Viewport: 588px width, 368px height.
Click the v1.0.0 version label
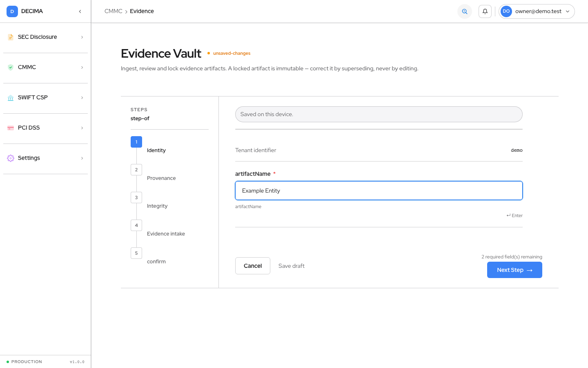coord(77,362)
